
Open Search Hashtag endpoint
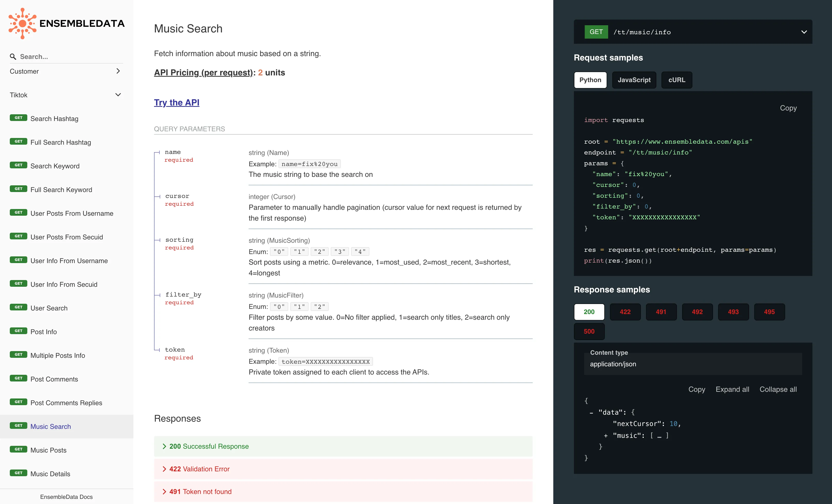click(x=66, y=118)
